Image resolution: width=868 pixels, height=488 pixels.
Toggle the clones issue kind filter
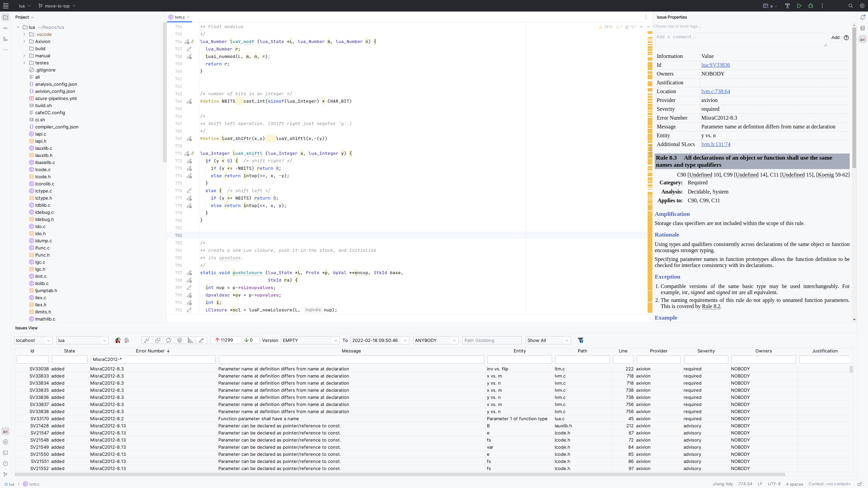point(158,340)
